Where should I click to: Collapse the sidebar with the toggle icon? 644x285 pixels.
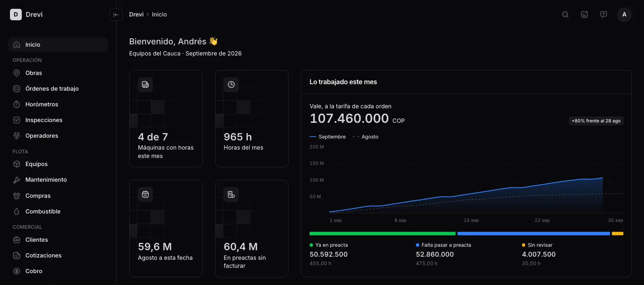116,15
